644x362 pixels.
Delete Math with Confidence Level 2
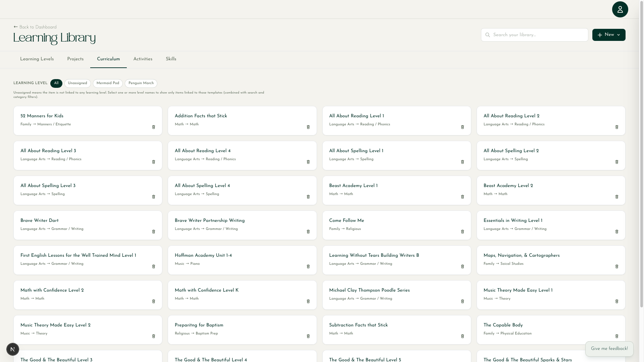154,301
